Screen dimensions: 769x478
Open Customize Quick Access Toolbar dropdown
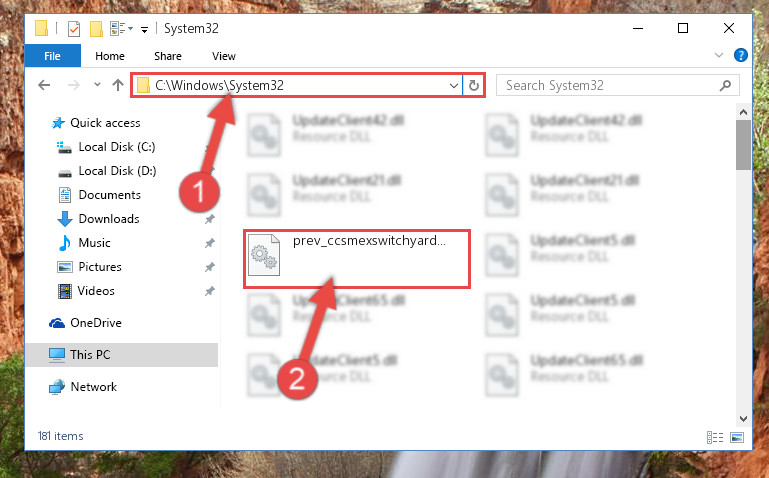point(144,30)
